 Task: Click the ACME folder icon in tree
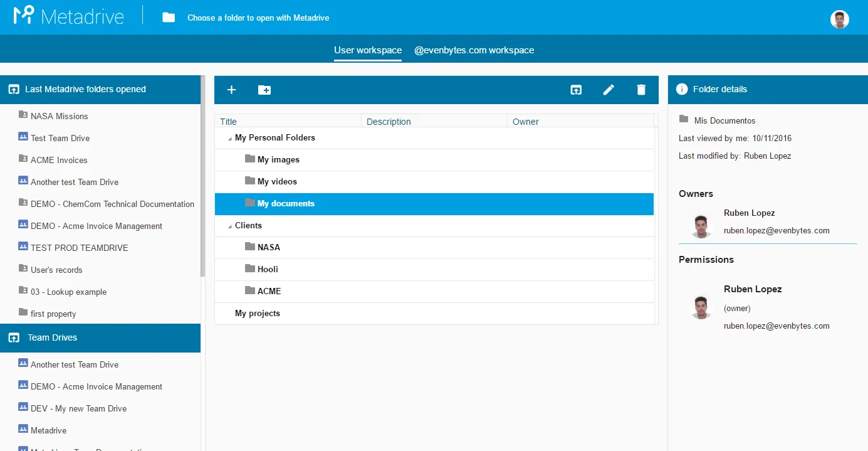click(x=250, y=290)
